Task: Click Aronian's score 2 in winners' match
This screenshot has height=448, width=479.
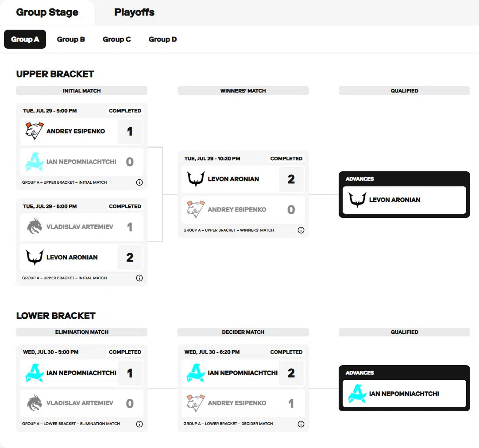Action: click(291, 179)
